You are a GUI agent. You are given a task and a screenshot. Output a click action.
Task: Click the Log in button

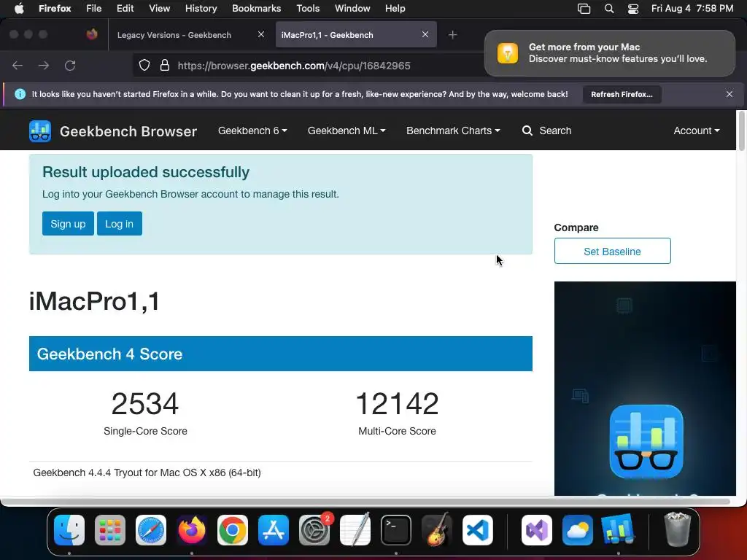(119, 223)
